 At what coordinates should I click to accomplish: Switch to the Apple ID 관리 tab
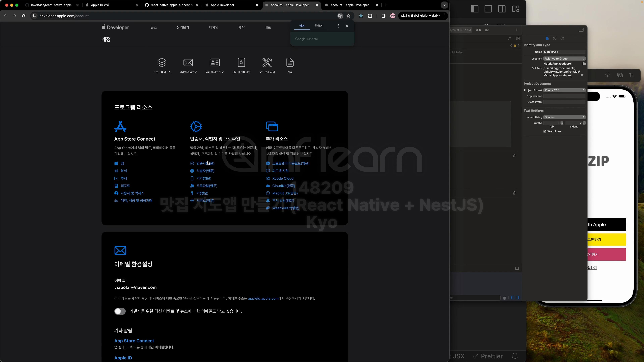click(112, 5)
